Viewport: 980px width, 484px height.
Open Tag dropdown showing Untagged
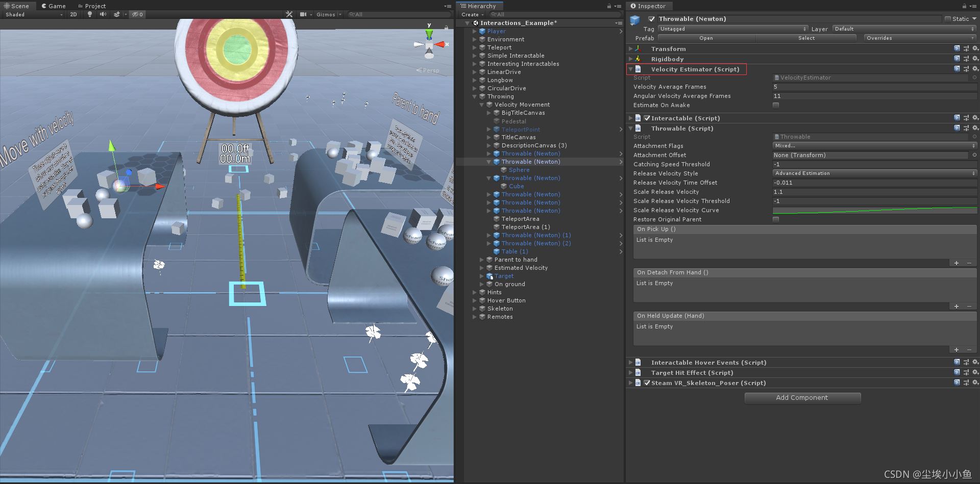click(733, 29)
